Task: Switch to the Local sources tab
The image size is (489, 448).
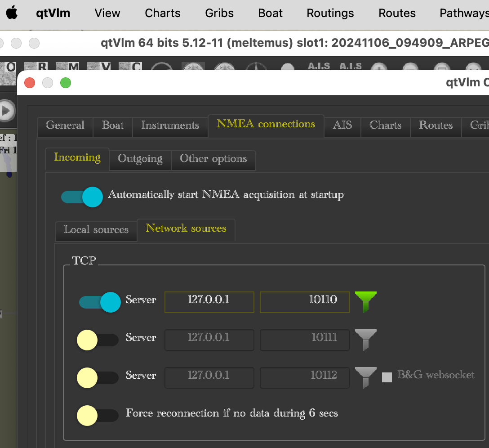Action: coord(96,231)
